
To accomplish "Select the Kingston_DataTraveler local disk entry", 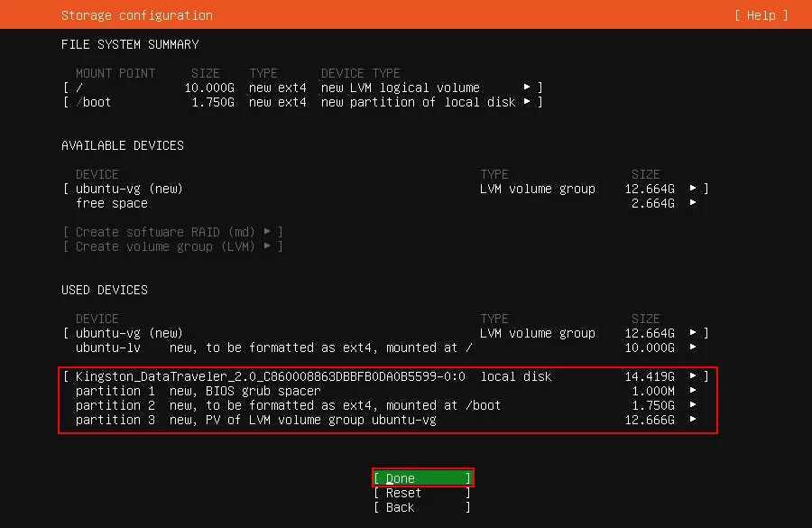I will tap(271, 376).
